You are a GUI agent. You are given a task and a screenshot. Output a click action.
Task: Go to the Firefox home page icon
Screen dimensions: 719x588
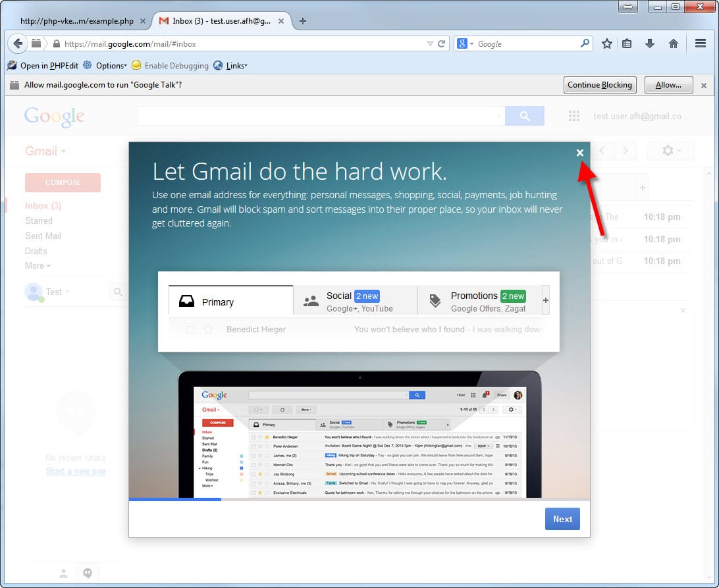click(x=673, y=44)
